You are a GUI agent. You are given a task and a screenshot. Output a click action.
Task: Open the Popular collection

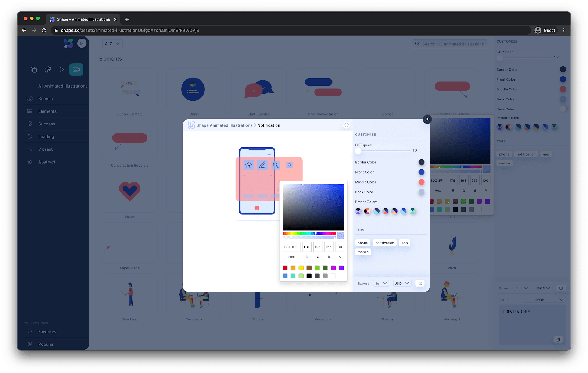46,344
